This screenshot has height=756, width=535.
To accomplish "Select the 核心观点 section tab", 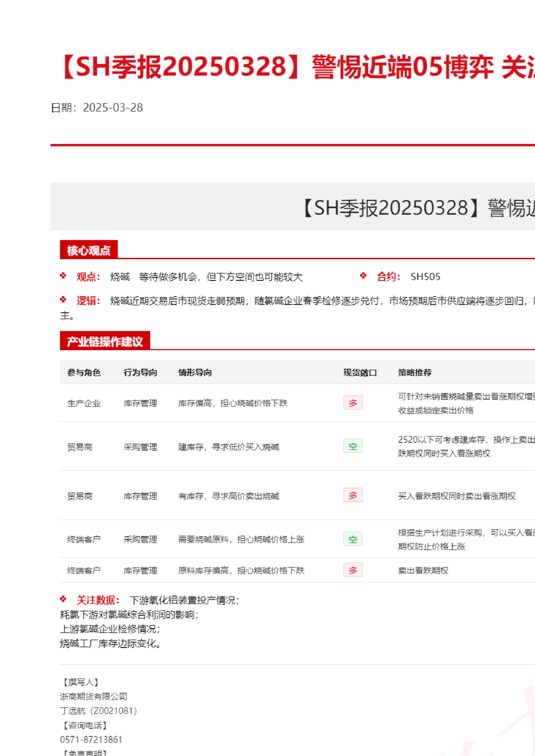I will tap(89, 250).
